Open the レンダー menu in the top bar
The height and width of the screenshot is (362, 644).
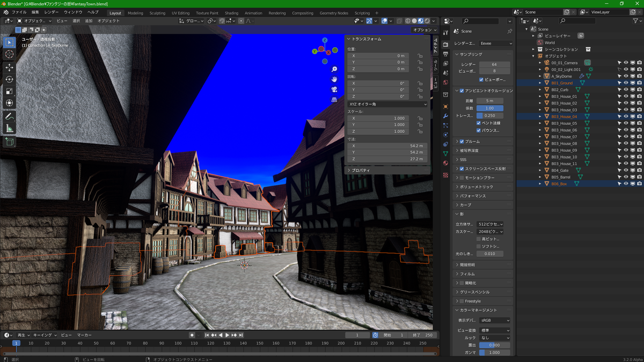[x=50, y=12]
